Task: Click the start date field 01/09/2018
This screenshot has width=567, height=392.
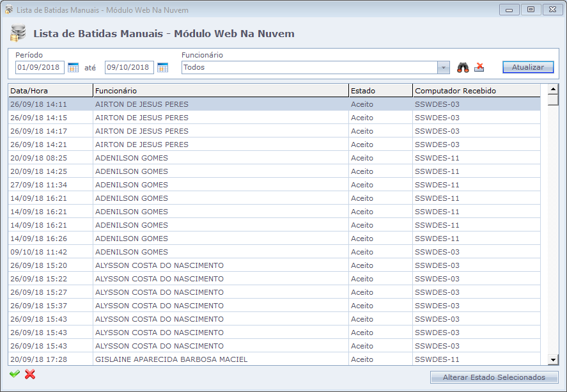Action: pyautogui.click(x=40, y=67)
